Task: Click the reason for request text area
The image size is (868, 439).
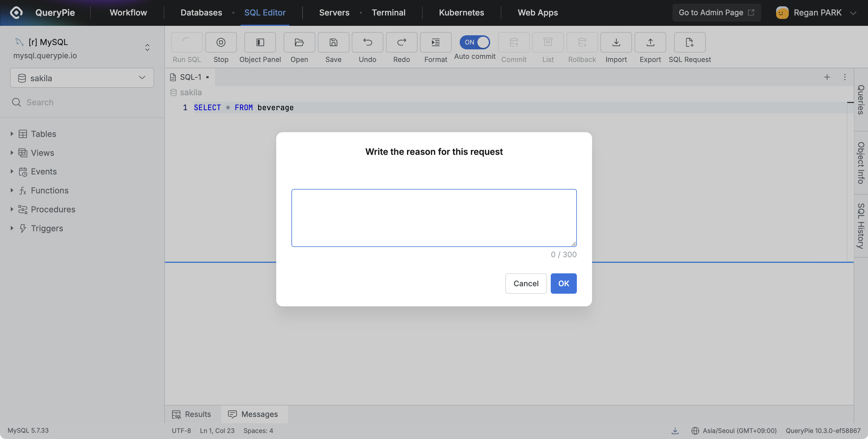Action: tap(434, 218)
